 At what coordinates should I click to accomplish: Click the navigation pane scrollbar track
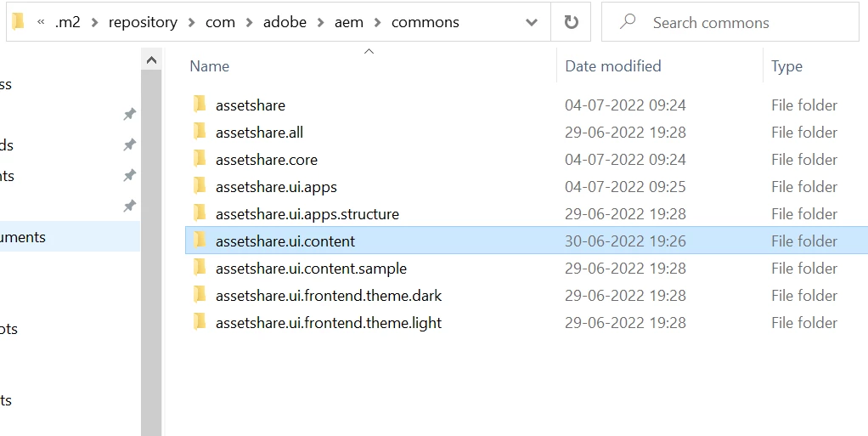[x=152, y=252]
